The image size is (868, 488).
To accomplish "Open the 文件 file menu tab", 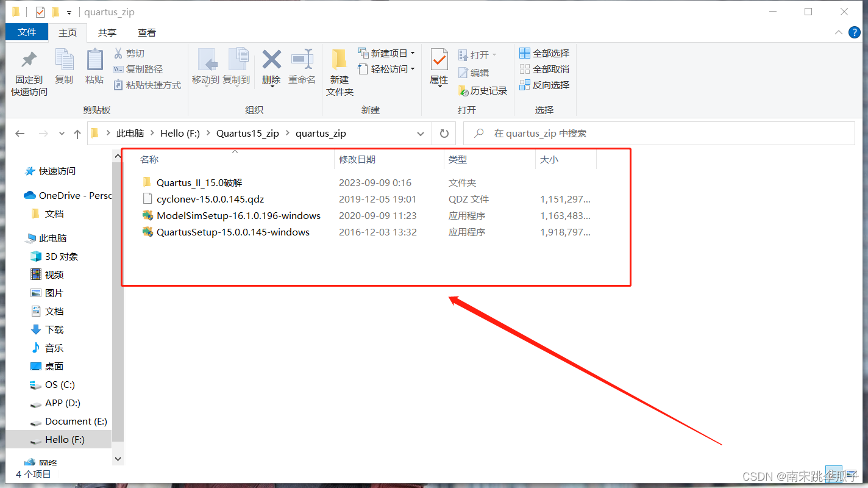I will point(27,32).
